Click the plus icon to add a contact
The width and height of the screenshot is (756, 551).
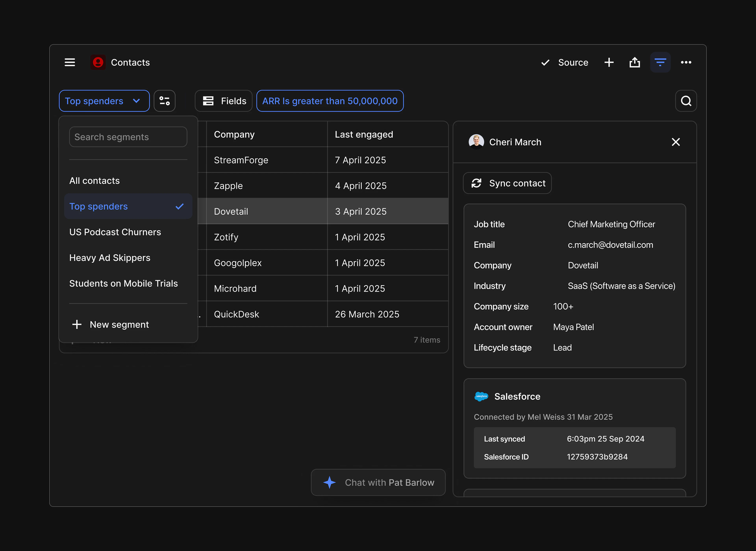point(609,62)
